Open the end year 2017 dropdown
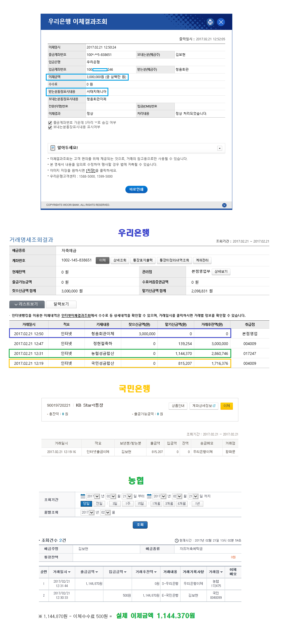Image resolution: width=285 pixels, height=644 pixels. (159, 496)
